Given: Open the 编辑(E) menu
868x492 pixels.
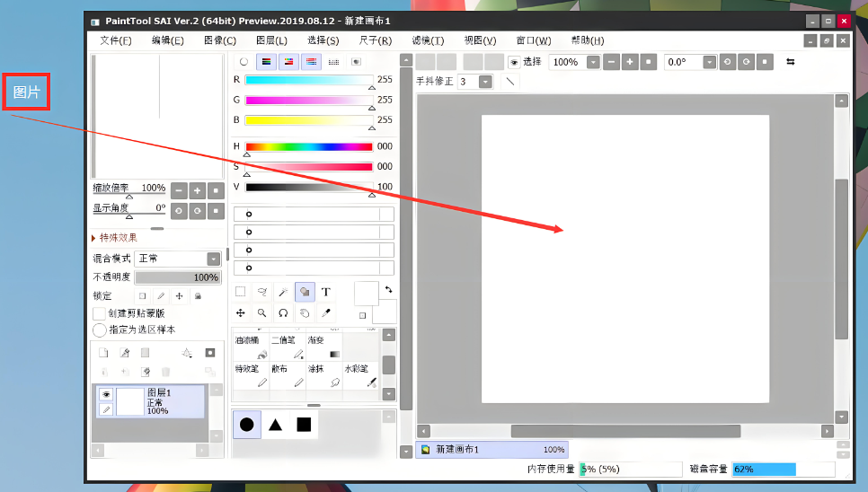Looking at the screenshot, I should pyautogui.click(x=168, y=40).
